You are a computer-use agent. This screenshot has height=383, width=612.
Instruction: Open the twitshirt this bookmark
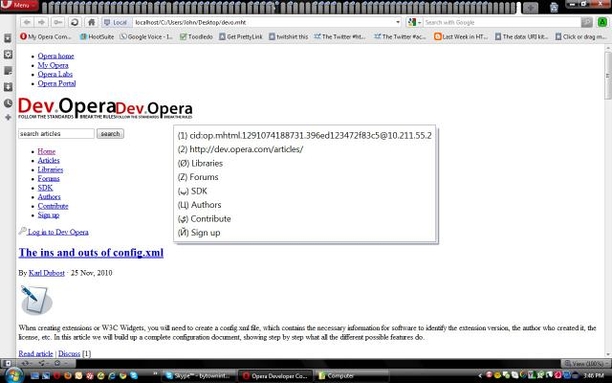click(x=288, y=37)
